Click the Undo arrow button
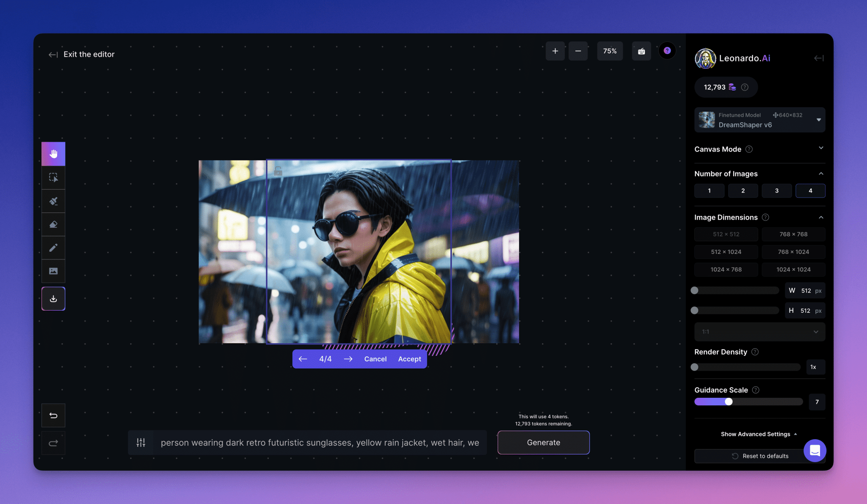This screenshot has height=504, width=867. 53,416
